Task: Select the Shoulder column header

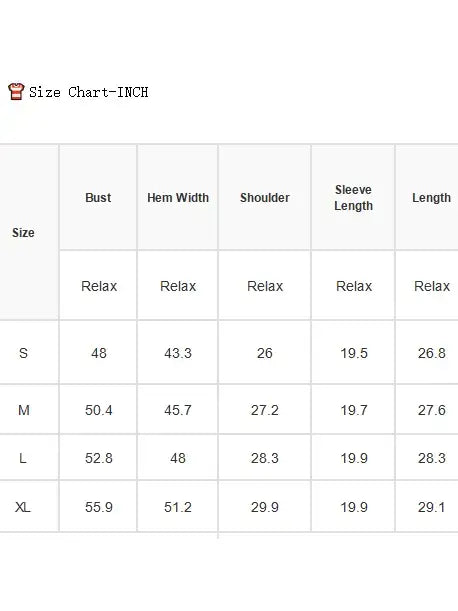Action: [x=265, y=198]
